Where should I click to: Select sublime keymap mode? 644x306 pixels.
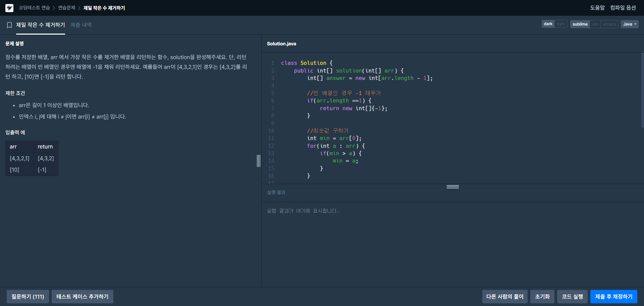[x=580, y=24]
